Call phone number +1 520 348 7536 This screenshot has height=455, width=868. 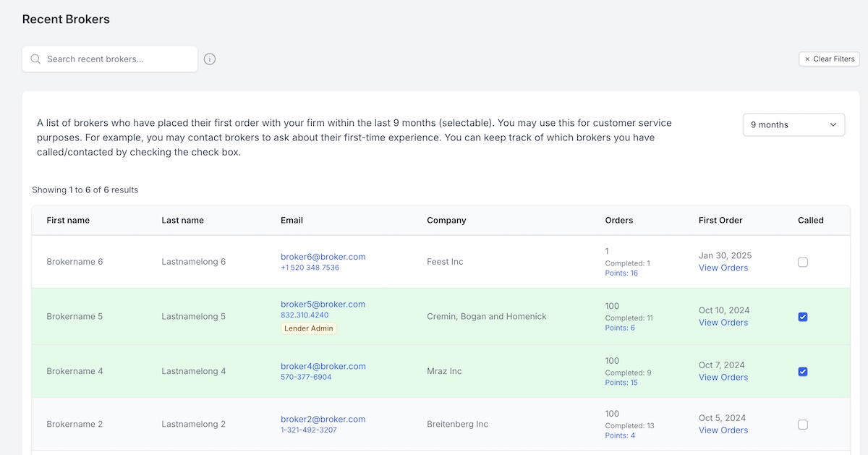click(310, 268)
